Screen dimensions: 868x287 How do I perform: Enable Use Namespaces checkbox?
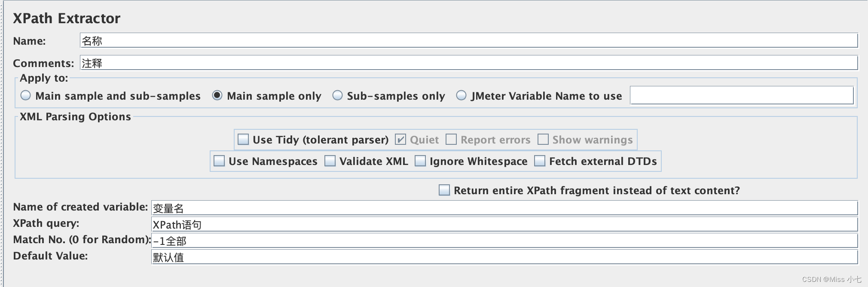tap(219, 161)
